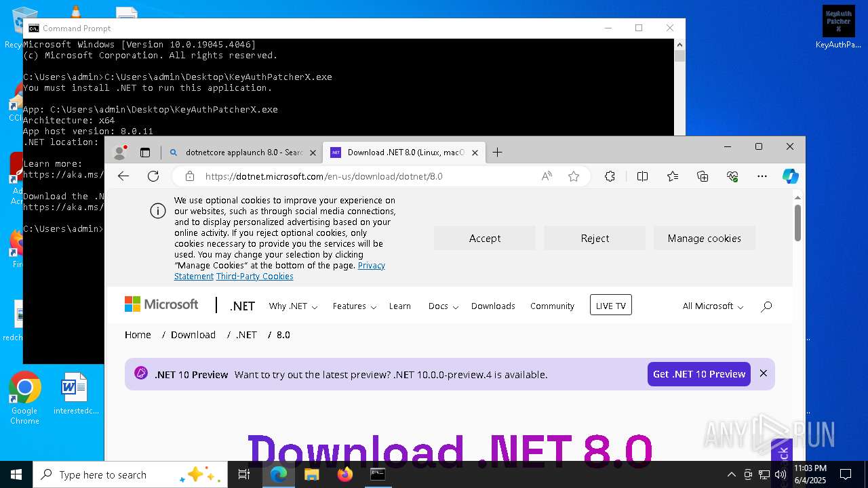Viewport: 868px width, 488px height.
Task: Click Command Prompt scrollbar up arrow
Action: (679, 44)
